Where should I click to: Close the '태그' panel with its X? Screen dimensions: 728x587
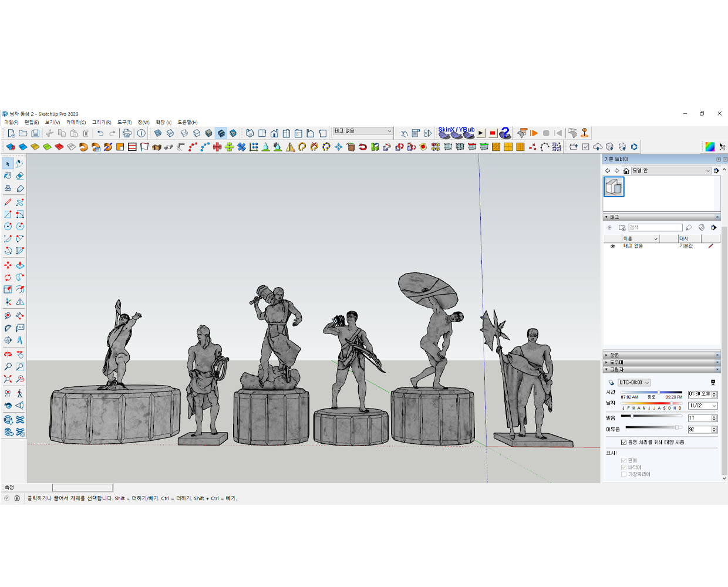click(x=717, y=217)
